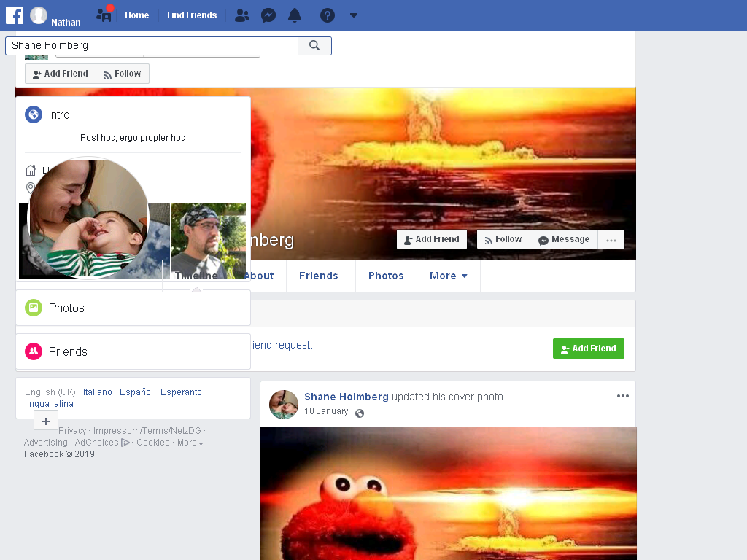This screenshot has width=747, height=560.
Task: Open the round profile picture of mother and child
Action: (x=89, y=217)
